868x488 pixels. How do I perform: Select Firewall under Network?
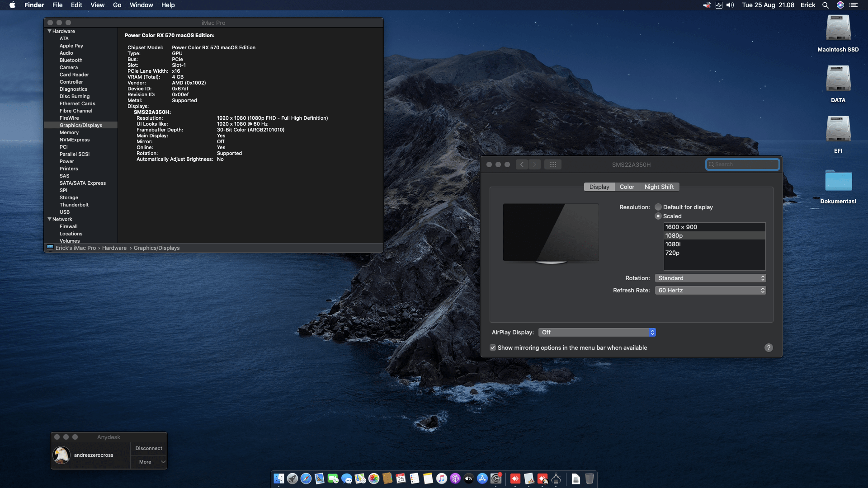click(x=68, y=226)
